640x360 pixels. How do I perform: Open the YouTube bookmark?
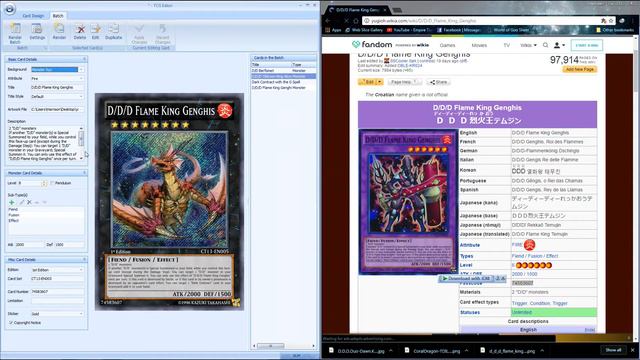tap(409, 30)
